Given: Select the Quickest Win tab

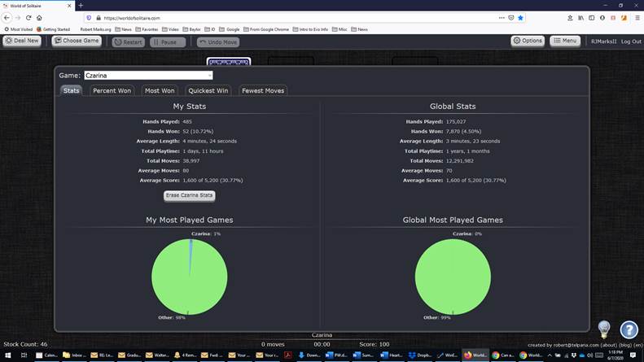Looking at the screenshot, I should click(208, 91).
